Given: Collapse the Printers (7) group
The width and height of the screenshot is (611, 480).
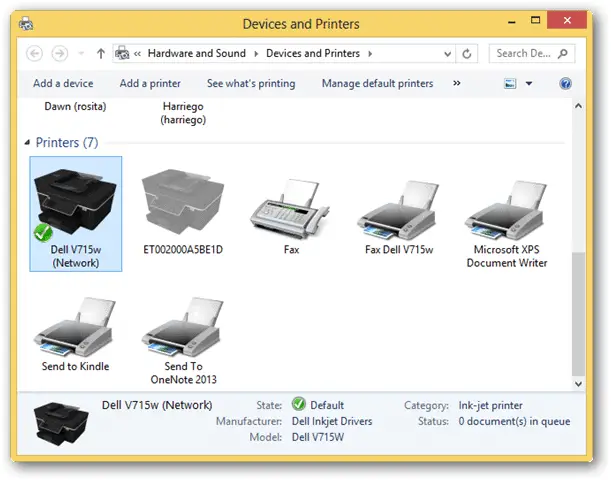Looking at the screenshot, I should tap(27, 143).
